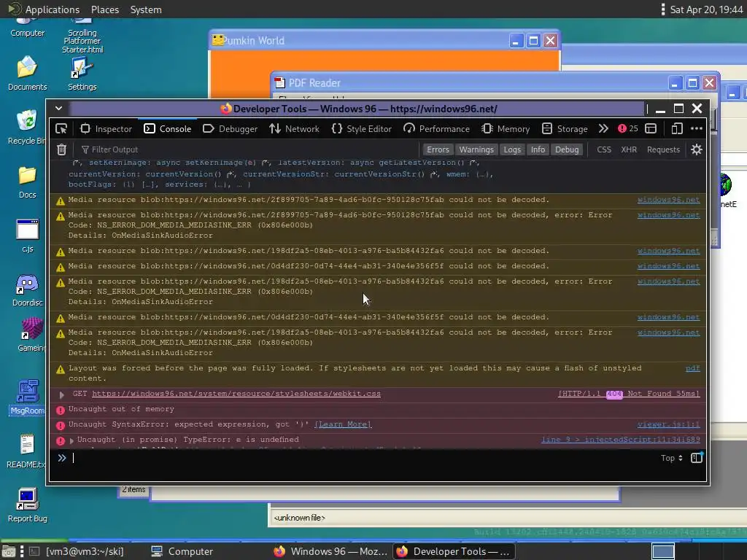This screenshot has height=560, width=747.
Task: Open Applications menu in top panel
Action: [44, 9]
